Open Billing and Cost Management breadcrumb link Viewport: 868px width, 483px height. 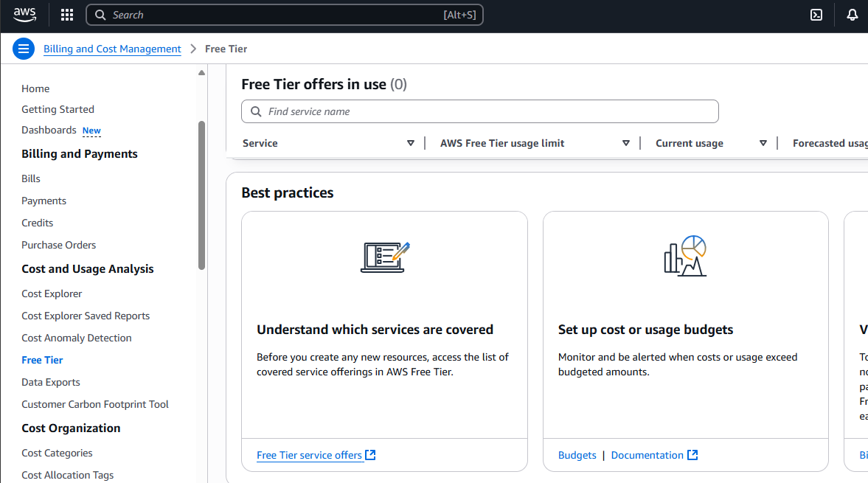click(x=112, y=49)
